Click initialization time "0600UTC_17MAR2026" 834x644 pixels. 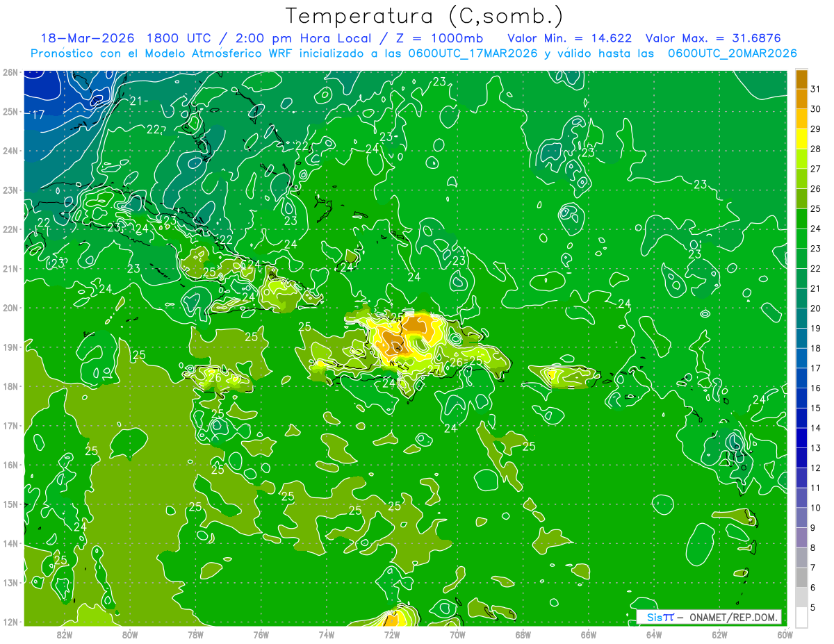tap(473, 53)
